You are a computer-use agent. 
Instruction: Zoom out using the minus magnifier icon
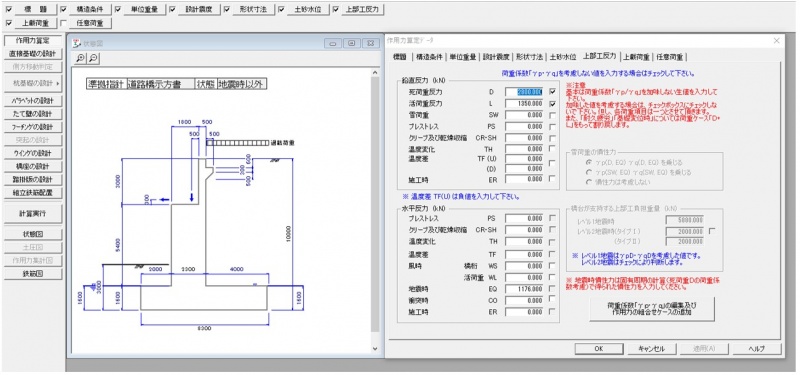tap(93, 59)
